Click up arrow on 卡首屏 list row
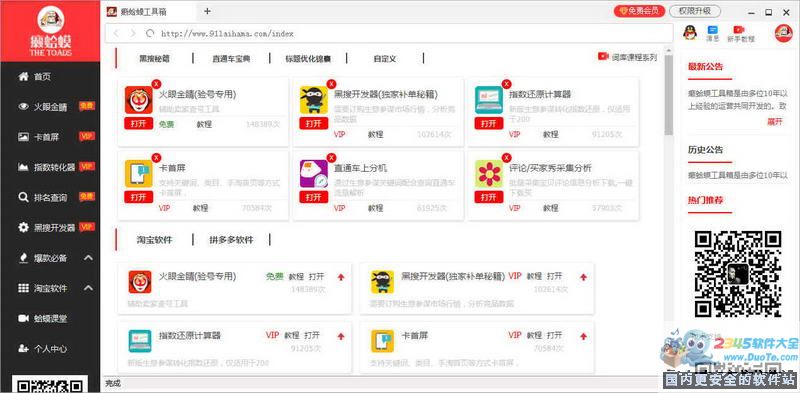 pos(583,336)
